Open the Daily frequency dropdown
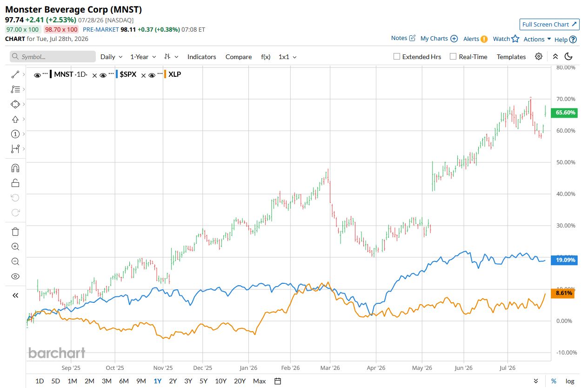The height and width of the screenshot is (388, 588). coord(112,57)
